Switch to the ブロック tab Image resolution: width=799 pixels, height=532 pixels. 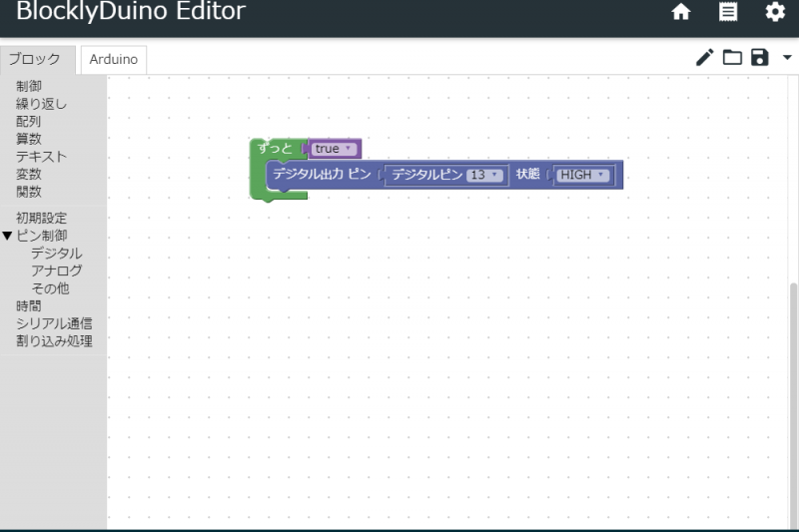click(37, 60)
